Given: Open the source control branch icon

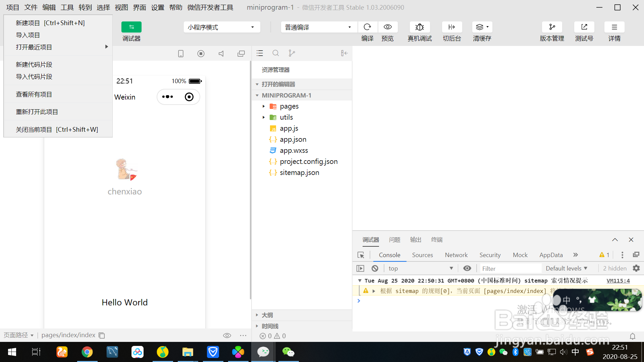Looking at the screenshot, I should (292, 53).
